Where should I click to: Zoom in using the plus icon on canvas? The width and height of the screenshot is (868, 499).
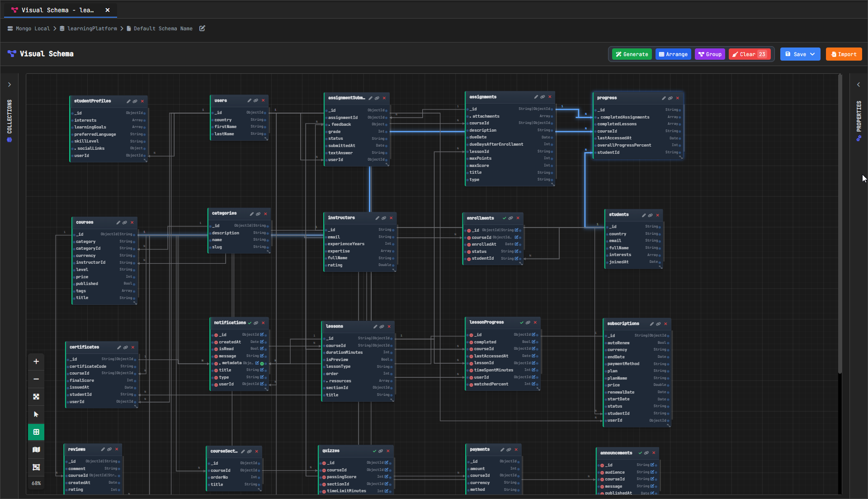[36, 361]
